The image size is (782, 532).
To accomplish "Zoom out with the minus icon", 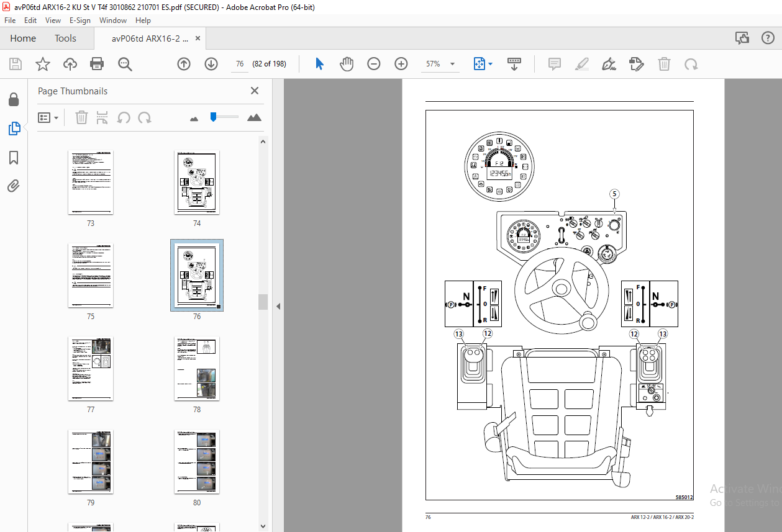I will (374, 64).
